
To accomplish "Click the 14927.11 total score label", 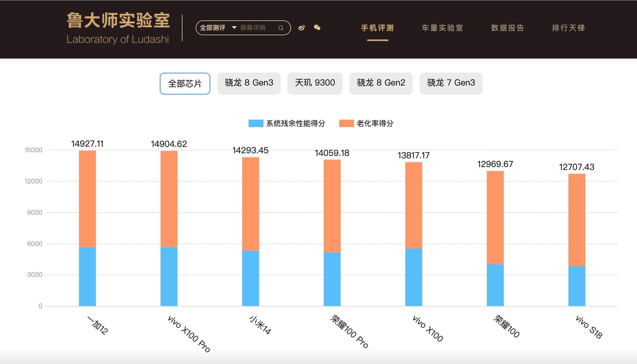I will (x=87, y=144).
